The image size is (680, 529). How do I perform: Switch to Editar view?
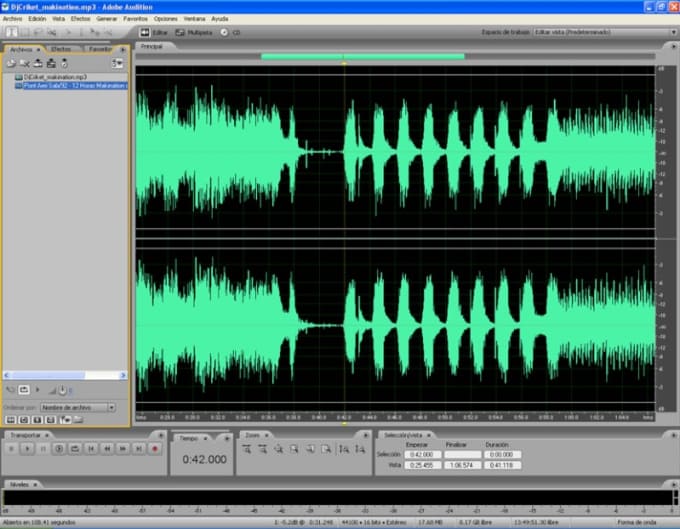click(x=154, y=33)
